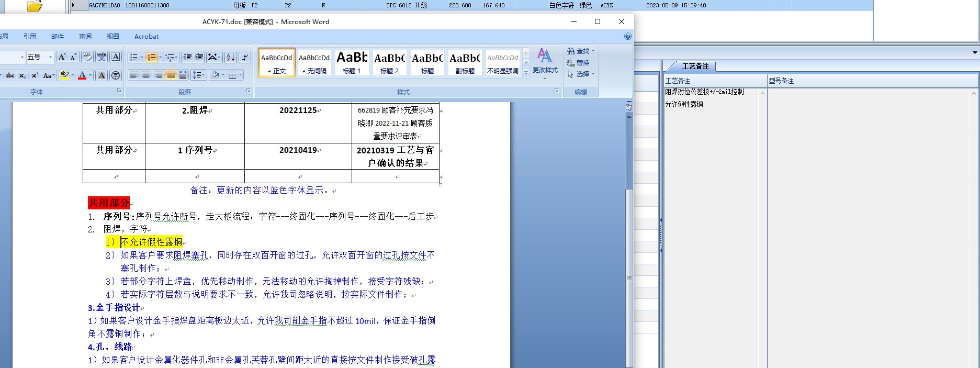Click the yellow folder icon in background app
The width and height of the screenshot is (980, 368).
(x=35, y=6)
